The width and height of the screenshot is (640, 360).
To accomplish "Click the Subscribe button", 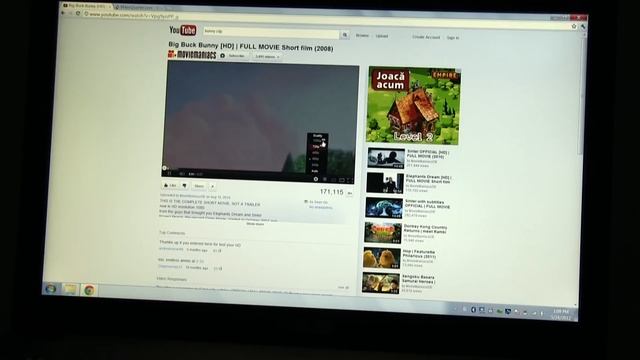I will (237, 56).
